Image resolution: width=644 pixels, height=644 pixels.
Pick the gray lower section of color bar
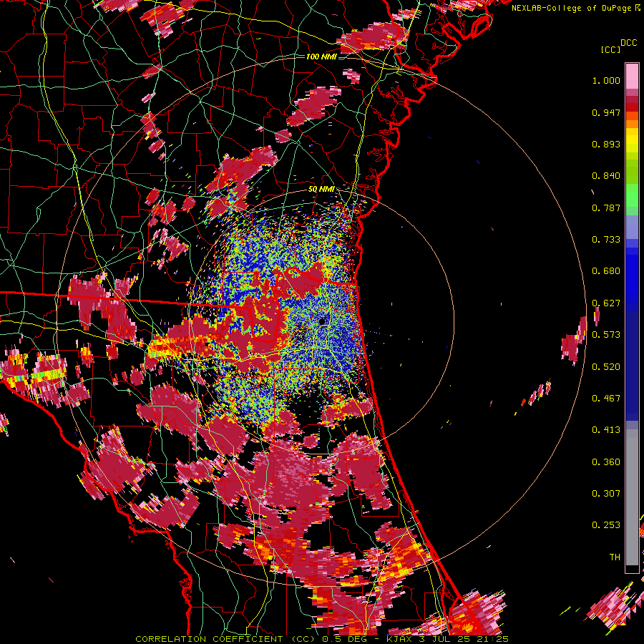(632, 497)
